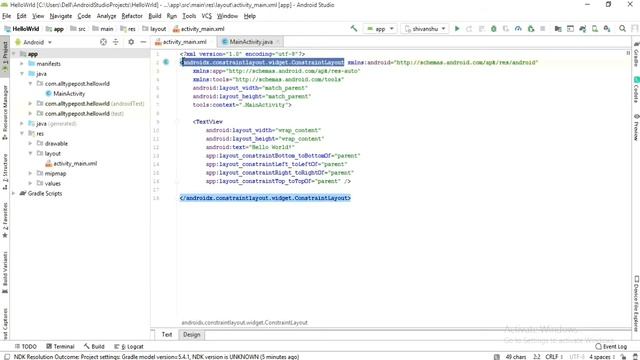Toggle tool window bars icon in status bar

click(7, 357)
